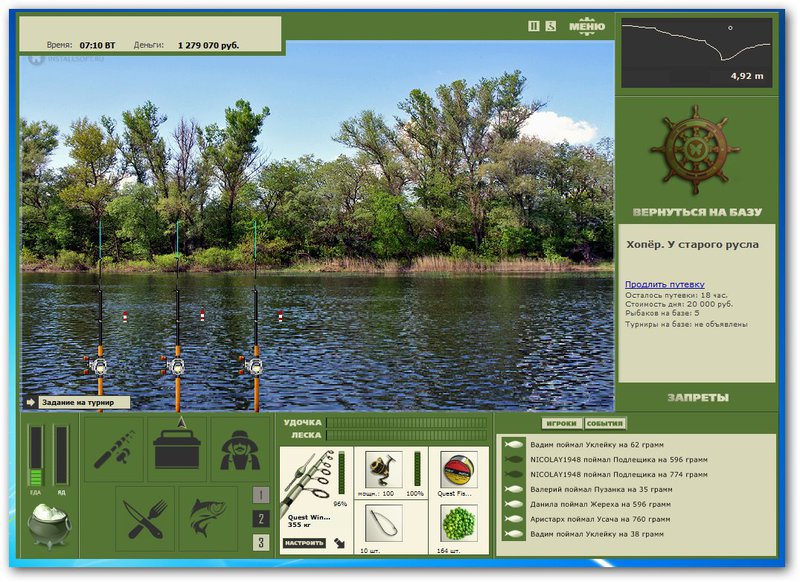800x582 pixels.
Task: Switch to rod slot 3
Action: (x=261, y=542)
